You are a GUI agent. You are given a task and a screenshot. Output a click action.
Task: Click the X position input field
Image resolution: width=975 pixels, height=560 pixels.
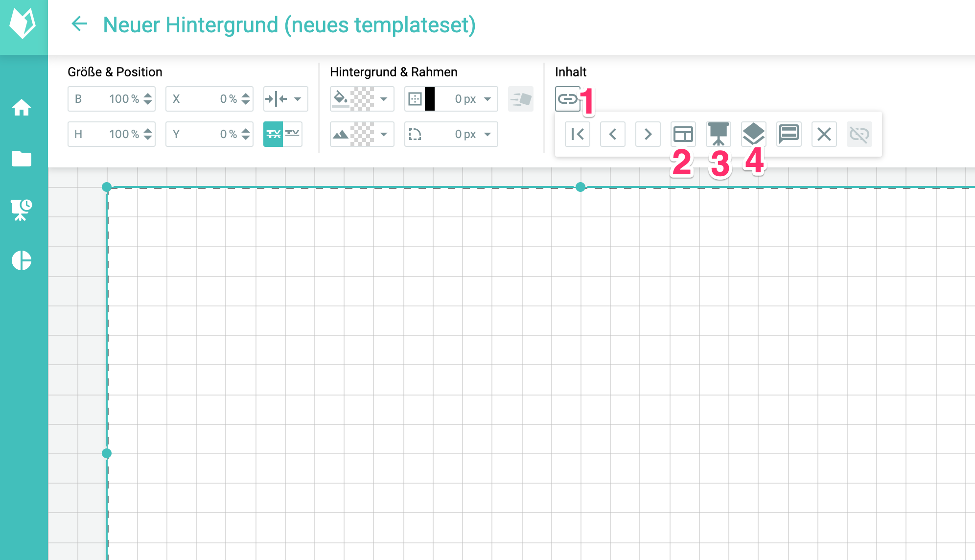tap(209, 99)
